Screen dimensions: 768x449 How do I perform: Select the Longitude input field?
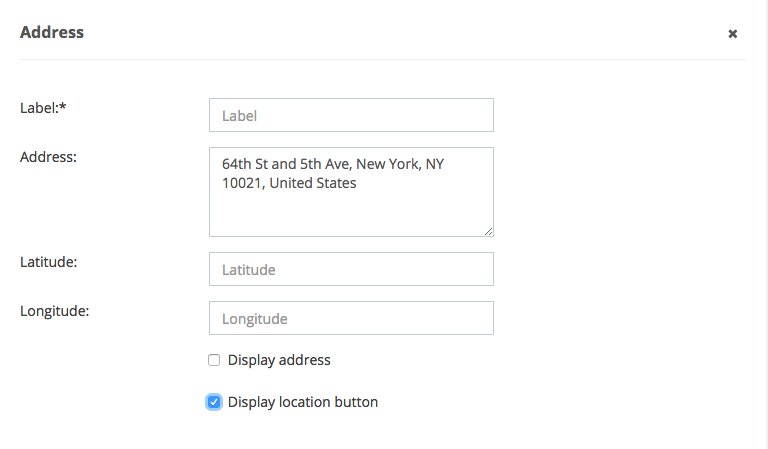click(x=351, y=318)
